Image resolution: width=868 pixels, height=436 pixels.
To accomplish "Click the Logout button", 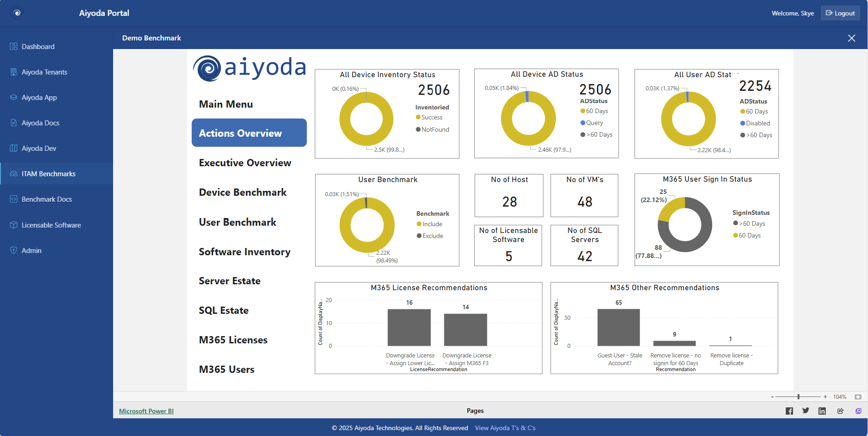I will [839, 13].
